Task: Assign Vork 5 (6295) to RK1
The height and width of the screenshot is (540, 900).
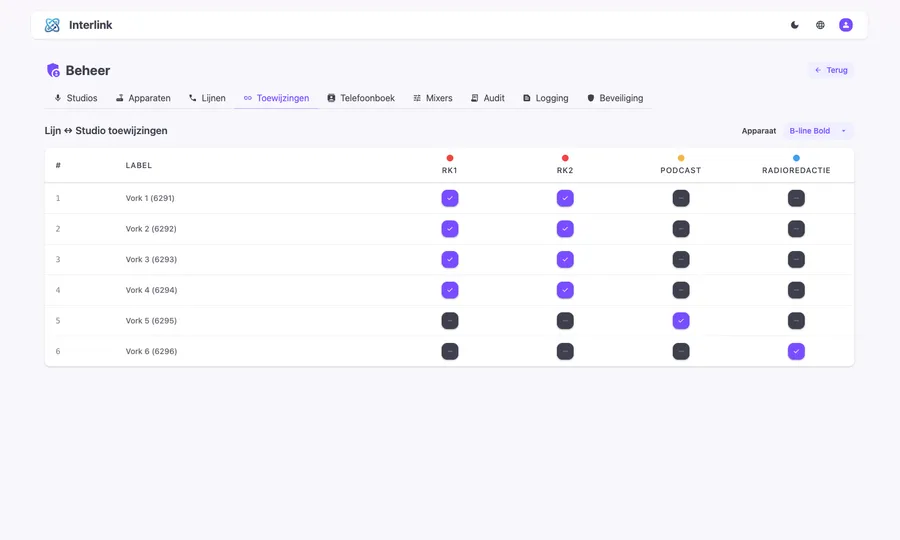Action: coord(450,321)
